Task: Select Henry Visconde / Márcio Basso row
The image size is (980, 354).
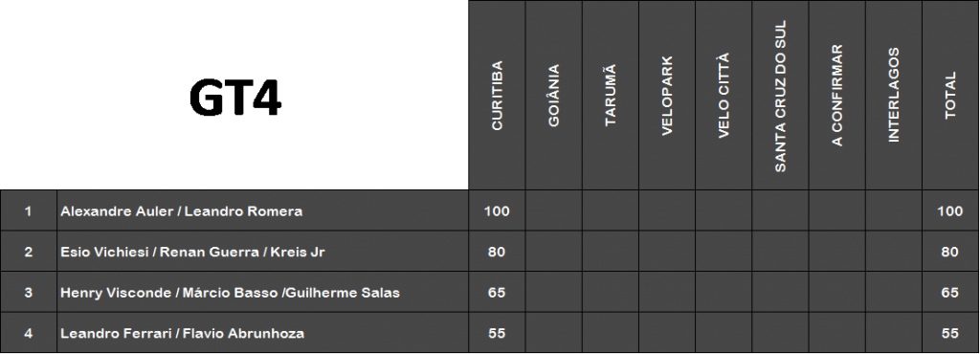Action: 489,292
